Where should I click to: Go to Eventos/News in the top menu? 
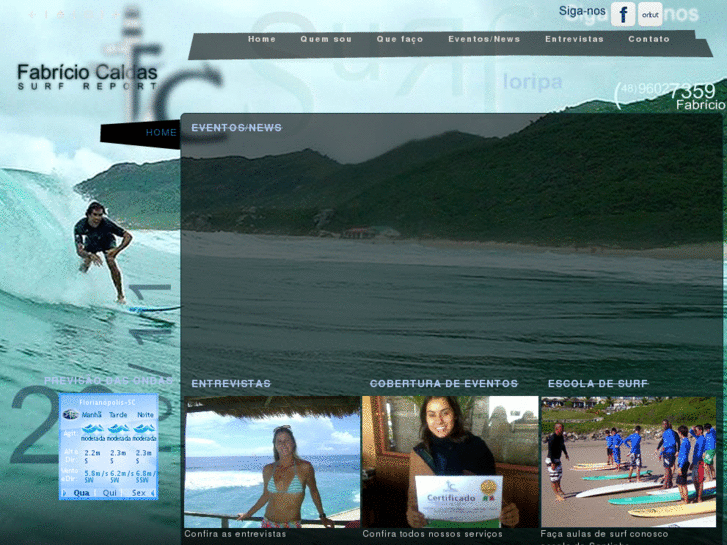pyautogui.click(x=484, y=39)
